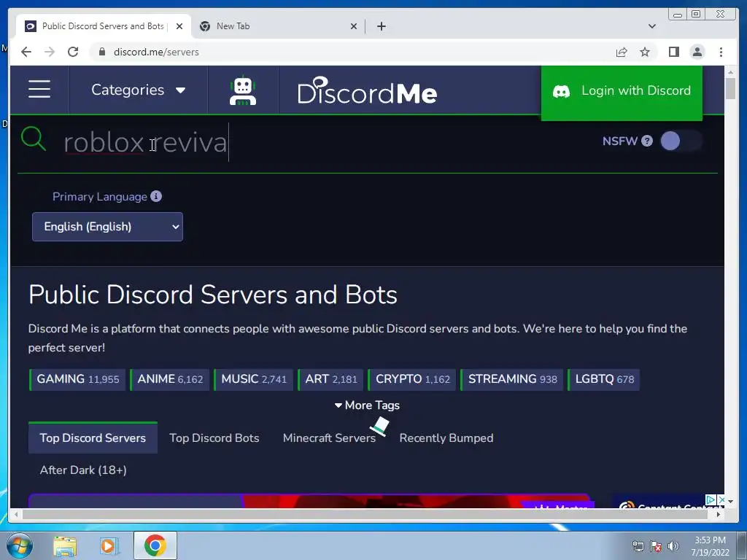
Task: Close the Public Discord Servers tab
Action: click(x=179, y=26)
